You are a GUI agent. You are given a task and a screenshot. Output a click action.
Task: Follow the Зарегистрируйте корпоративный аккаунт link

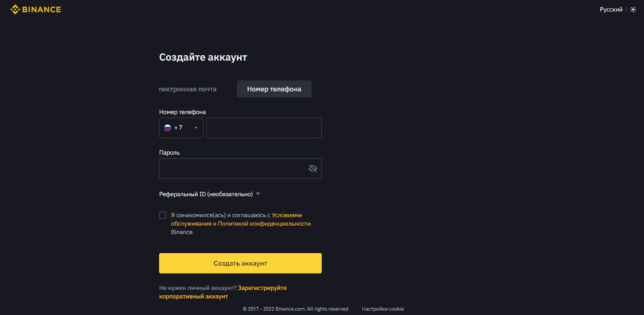pyautogui.click(x=223, y=292)
